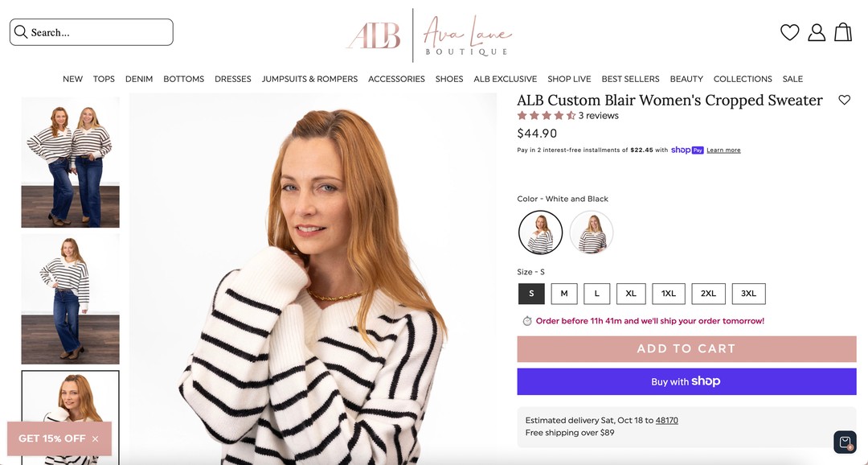Open the shopping bag icon
Image resolution: width=868 pixels, height=465 pixels.
[x=843, y=31]
